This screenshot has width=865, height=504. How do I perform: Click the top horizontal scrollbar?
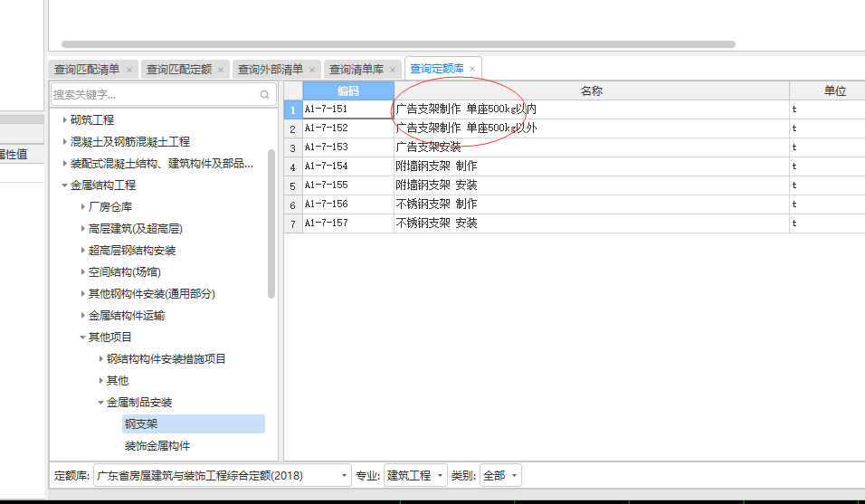(x=398, y=44)
